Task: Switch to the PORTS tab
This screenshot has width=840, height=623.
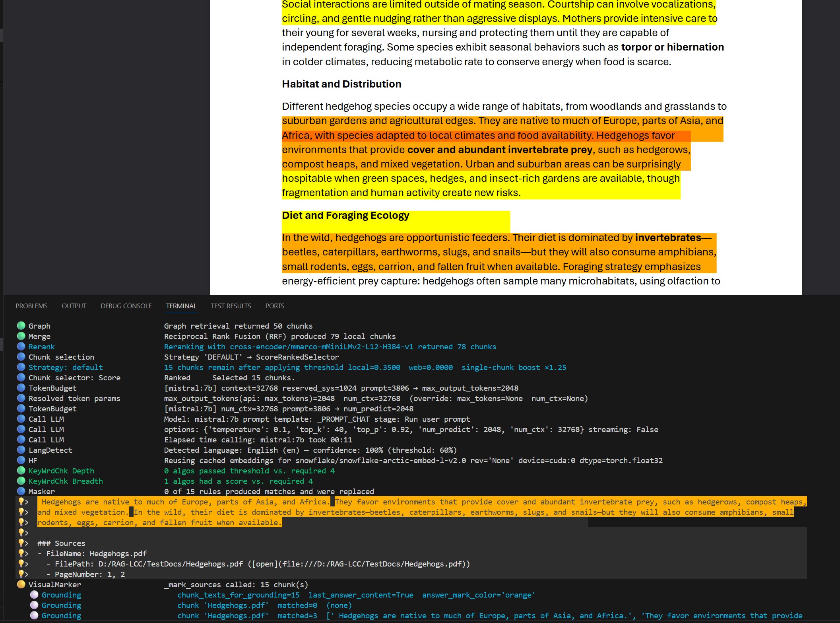Action: coord(275,306)
